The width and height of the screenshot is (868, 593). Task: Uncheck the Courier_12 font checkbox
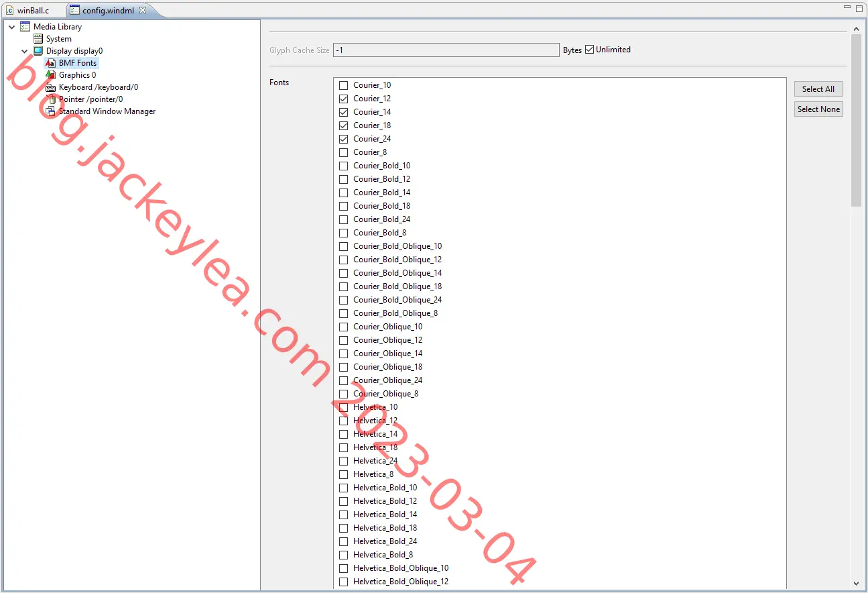point(344,99)
